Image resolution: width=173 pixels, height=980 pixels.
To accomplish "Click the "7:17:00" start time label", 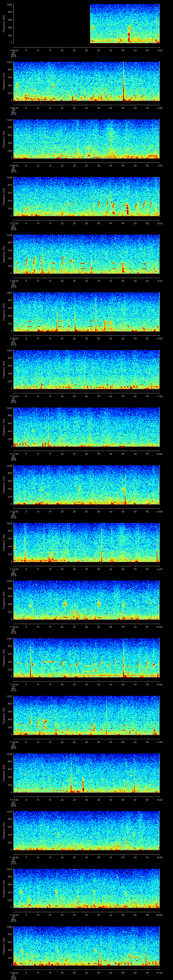I will tap(14, 800).
